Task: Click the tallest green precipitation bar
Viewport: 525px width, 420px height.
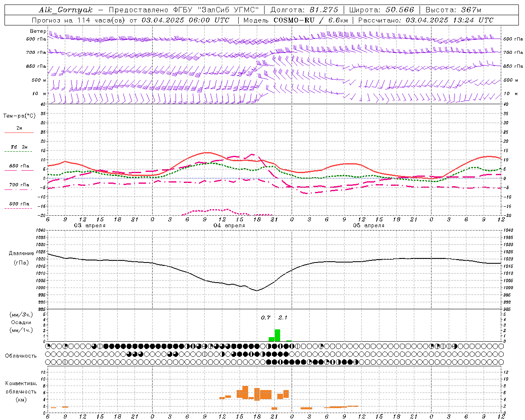Action: tap(277, 335)
